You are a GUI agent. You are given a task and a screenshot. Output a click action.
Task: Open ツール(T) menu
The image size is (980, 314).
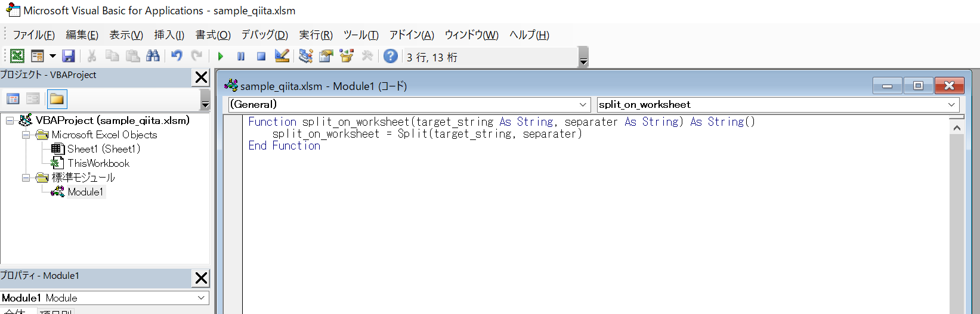tap(361, 35)
